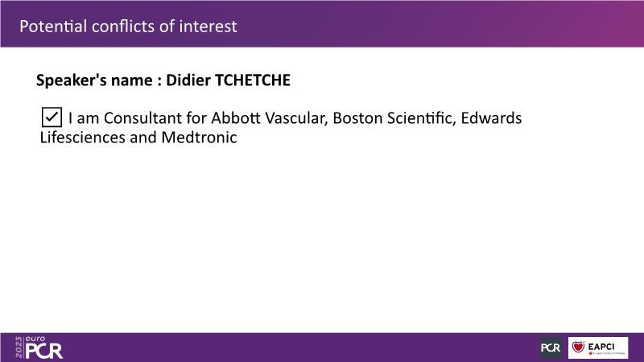Click the word 'Edwards'
Screen dimensions: 644x362
[x=491, y=118]
